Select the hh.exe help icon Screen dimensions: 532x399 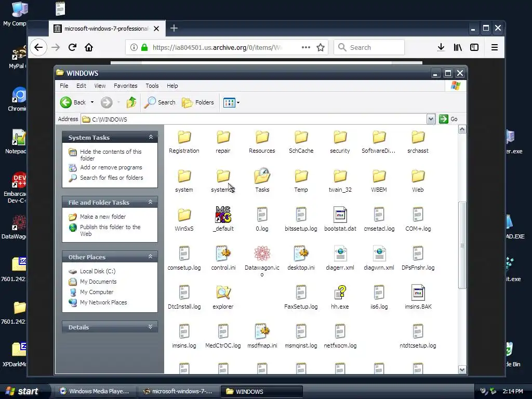340,297
